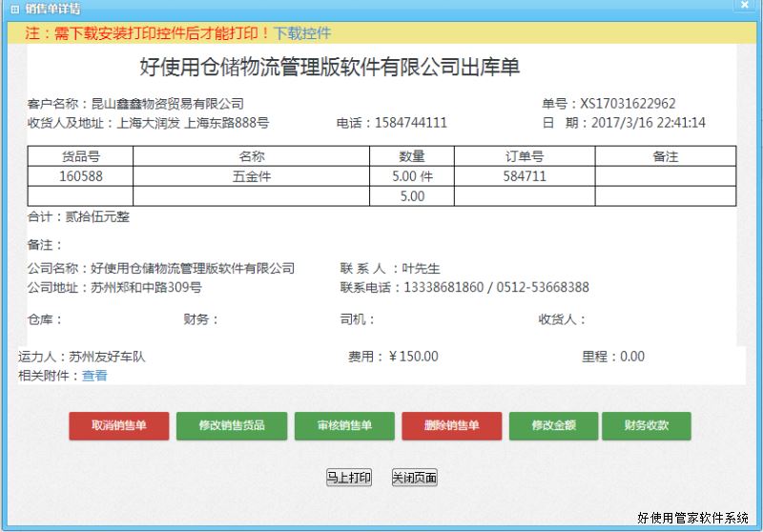Select the 备注 column header
This screenshot has width=763, height=532.
(x=665, y=156)
